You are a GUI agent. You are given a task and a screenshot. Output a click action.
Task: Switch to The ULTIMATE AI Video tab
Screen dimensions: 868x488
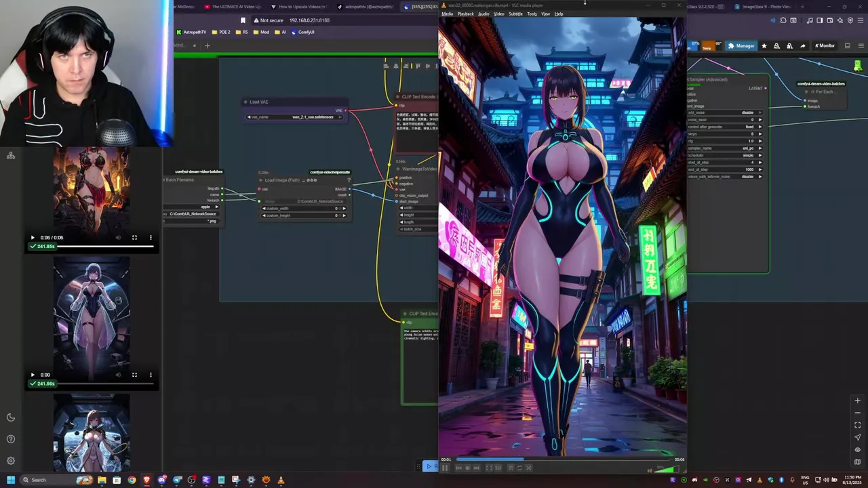232,7
